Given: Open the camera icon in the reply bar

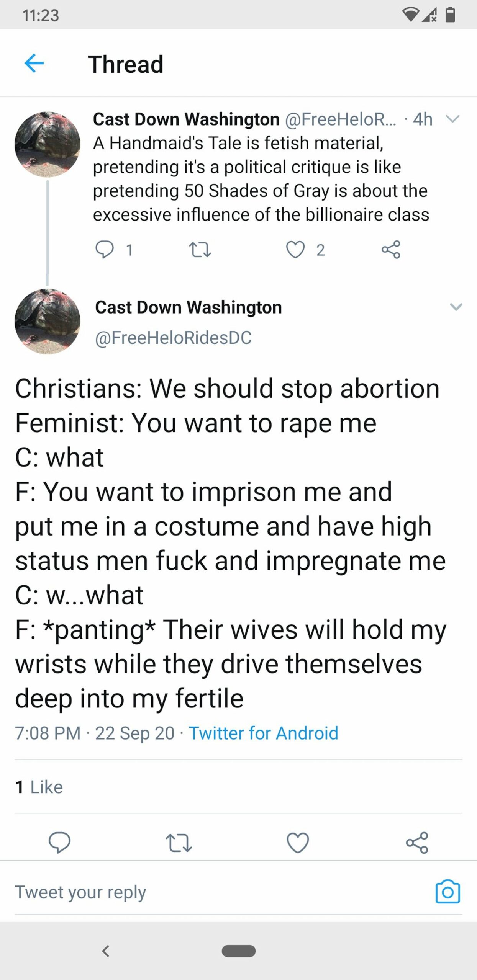Looking at the screenshot, I should (x=447, y=892).
